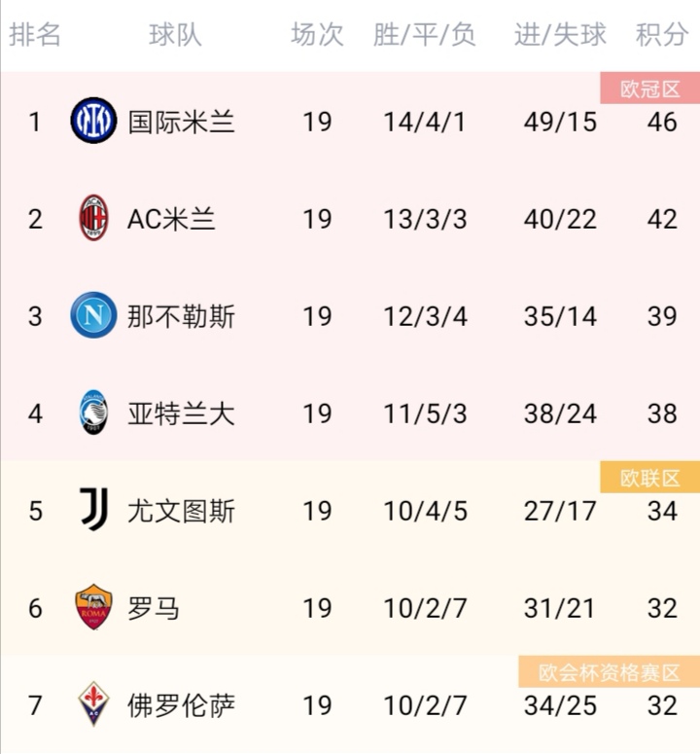Click the AC Milan club crest
This screenshot has height=754, width=700.
tap(93, 218)
